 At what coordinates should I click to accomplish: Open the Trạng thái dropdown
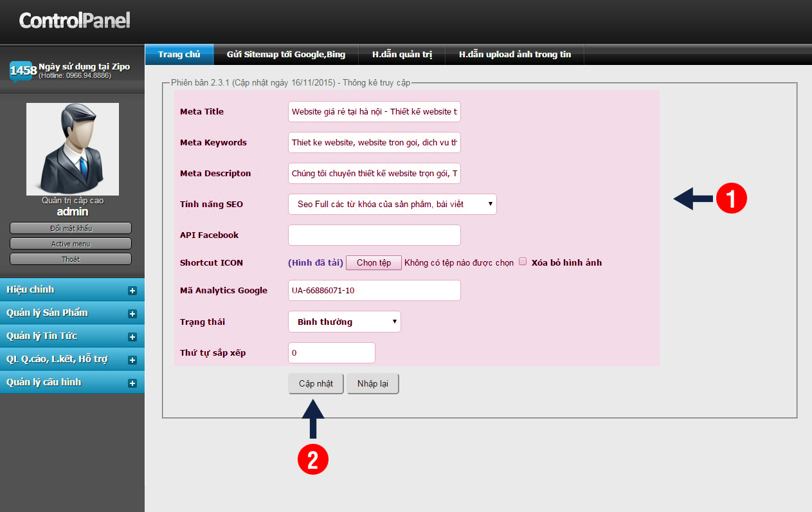pos(345,322)
